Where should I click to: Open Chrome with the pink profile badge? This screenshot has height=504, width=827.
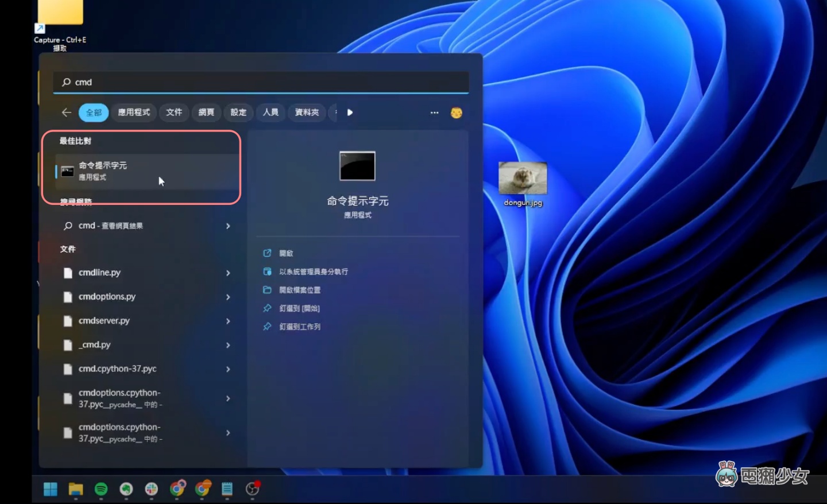click(x=177, y=489)
